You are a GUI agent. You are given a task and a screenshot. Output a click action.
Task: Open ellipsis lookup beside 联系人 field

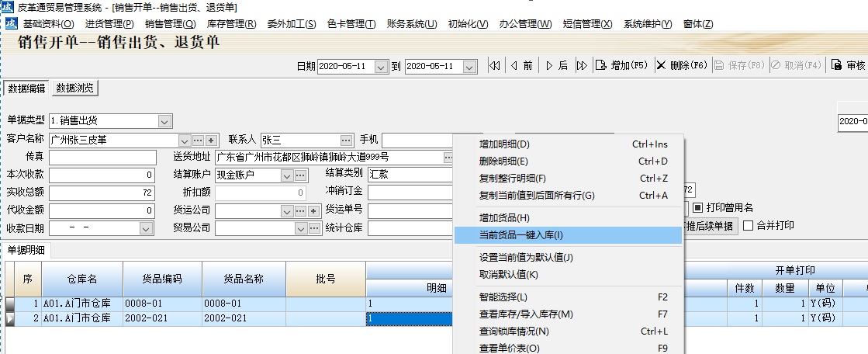point(346,141)
